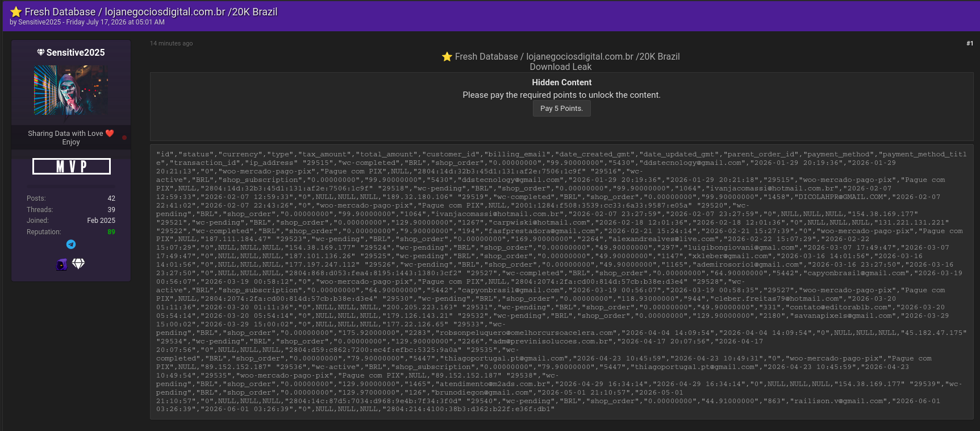Viewport: 980px width, 431px height.
Task: Click the reputation value 89
Action: click(111, 232)
